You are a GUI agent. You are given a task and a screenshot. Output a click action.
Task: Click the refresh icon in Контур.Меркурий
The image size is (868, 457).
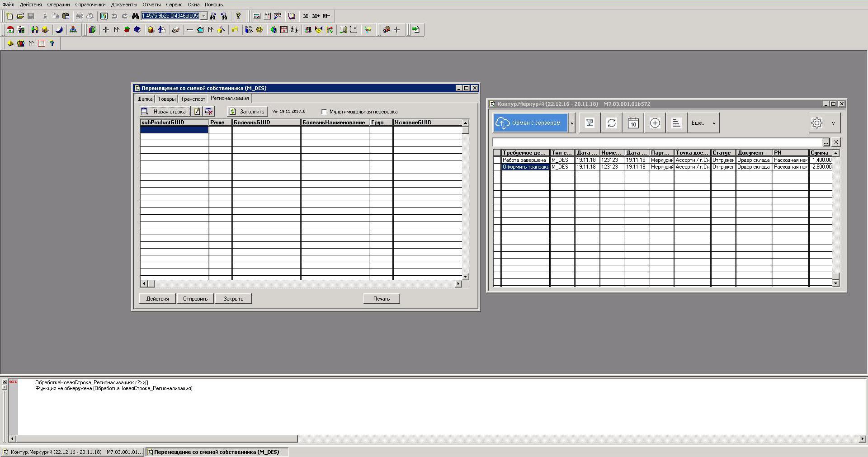[611, 123]
